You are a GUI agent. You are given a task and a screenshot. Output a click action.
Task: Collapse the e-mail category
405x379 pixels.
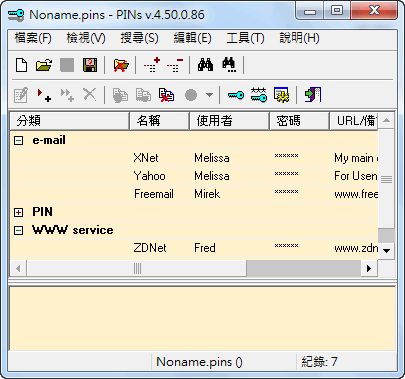point(19,141)
